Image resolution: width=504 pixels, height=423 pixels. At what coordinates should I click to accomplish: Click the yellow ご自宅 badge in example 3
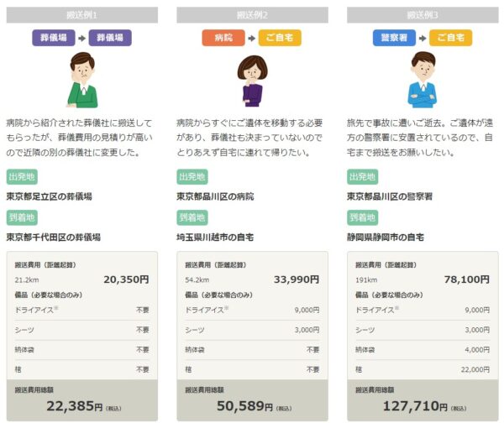pos(450,38)
